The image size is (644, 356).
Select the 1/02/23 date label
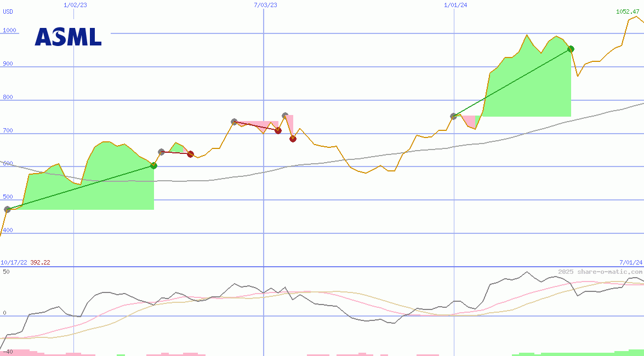(75, 5)
